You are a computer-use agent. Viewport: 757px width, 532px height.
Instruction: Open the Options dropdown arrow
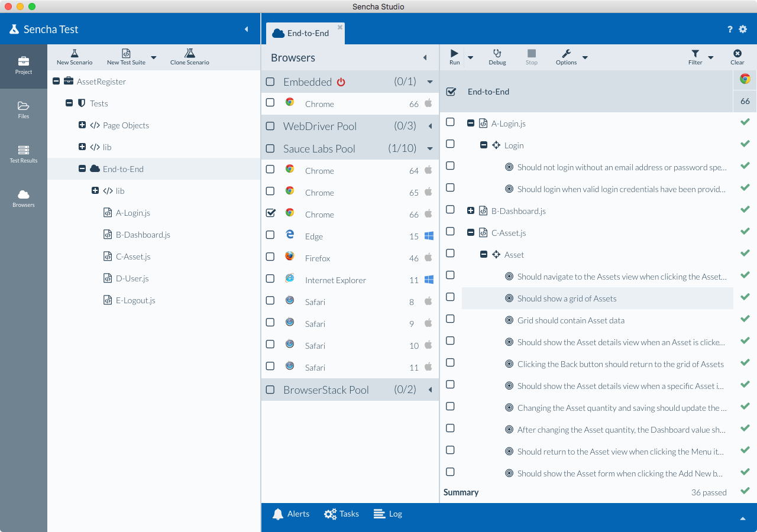point(585,57)
